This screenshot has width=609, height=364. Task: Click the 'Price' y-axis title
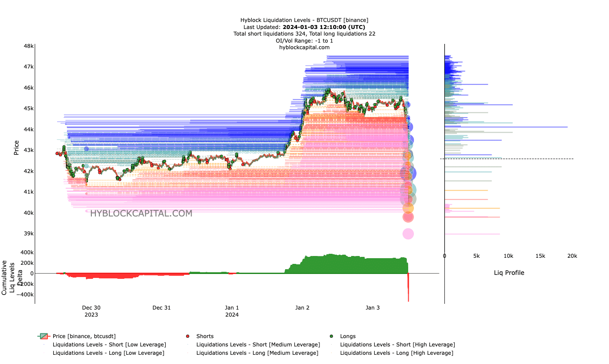[16, 147]
